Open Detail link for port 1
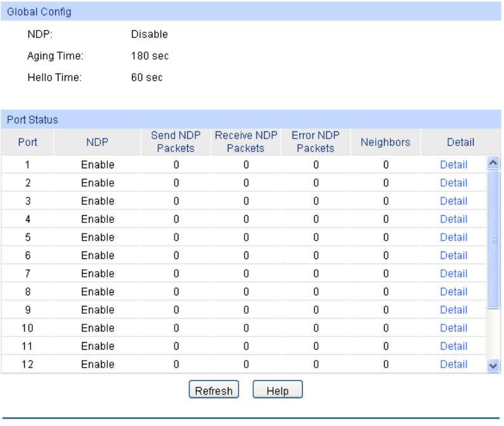Viewport: 504px width, 426px height. pyautogui.click(x=453, y=165)
